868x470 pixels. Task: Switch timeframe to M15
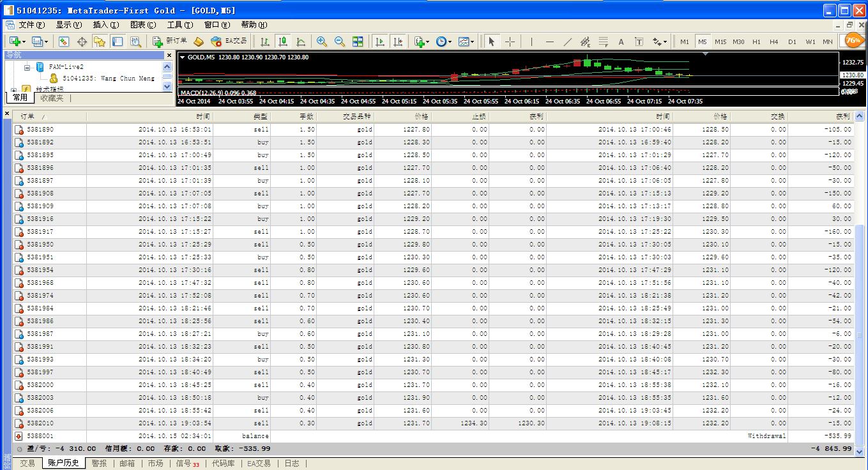point(720,42)
